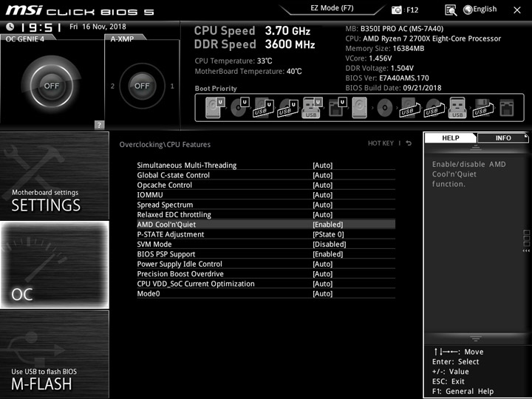
Task: Open the question mark help for OC Genie
Action: [x=99, y=125]
